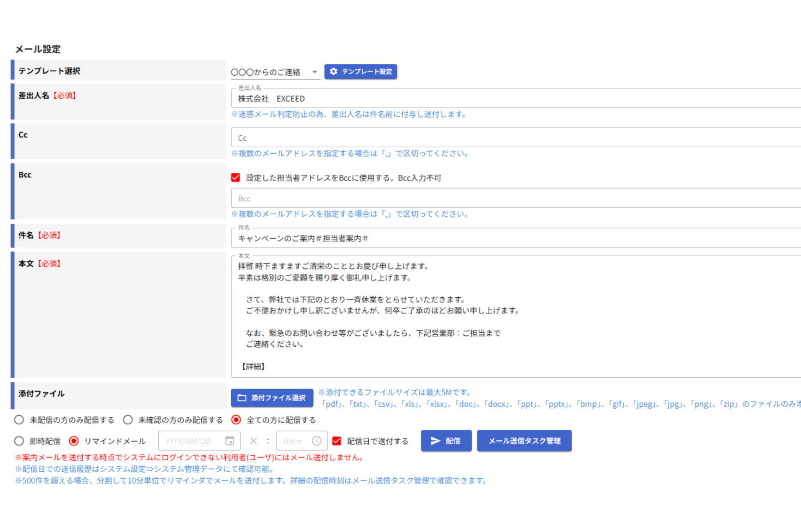Viewport: 801px width, 532px height.
Task: Click the 添付ファイル選択 button
Action: (x=272, y=398)
